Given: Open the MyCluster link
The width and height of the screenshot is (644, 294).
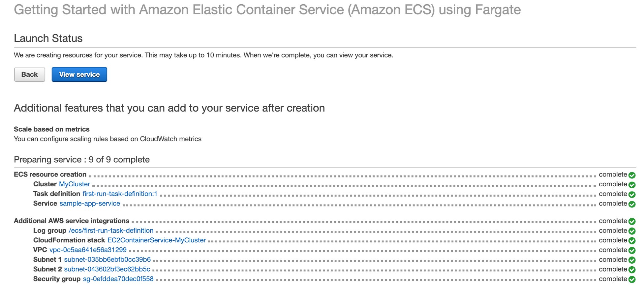Looking at the screenshot, I should click(74, 184).
